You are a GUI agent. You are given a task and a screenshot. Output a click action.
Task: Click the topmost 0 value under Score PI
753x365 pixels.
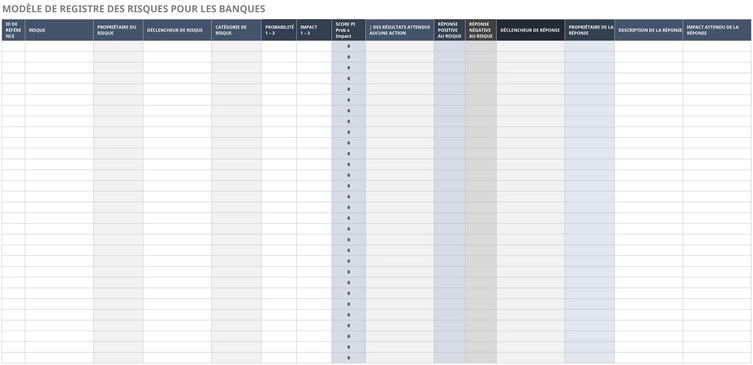click(x=349, y=47)
